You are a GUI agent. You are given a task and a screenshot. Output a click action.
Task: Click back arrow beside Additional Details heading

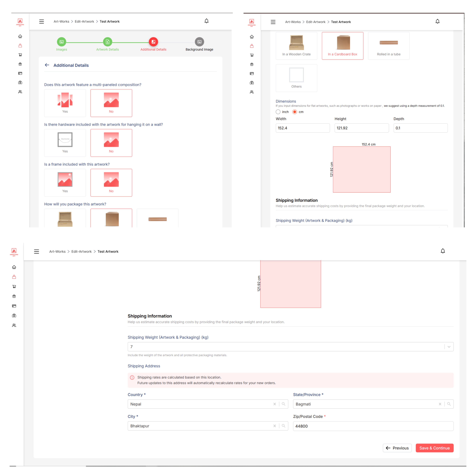click(47, 65)
